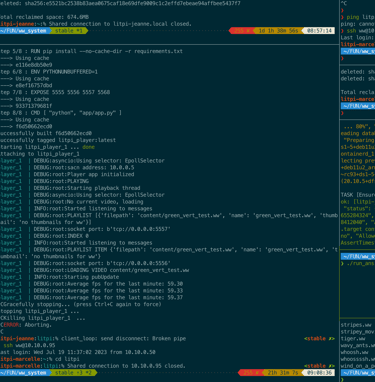375x382 pixels.
Task: Click the 'RUN pip install --no-cache-dir' step line
Action: [91, 51]
